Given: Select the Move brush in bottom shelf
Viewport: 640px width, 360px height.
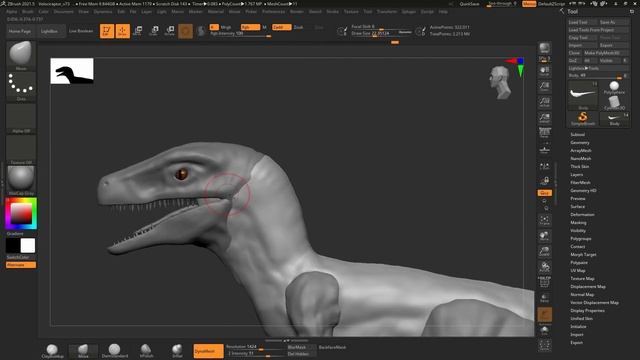Looking at the screenshot, I should [x=83, y=351].
